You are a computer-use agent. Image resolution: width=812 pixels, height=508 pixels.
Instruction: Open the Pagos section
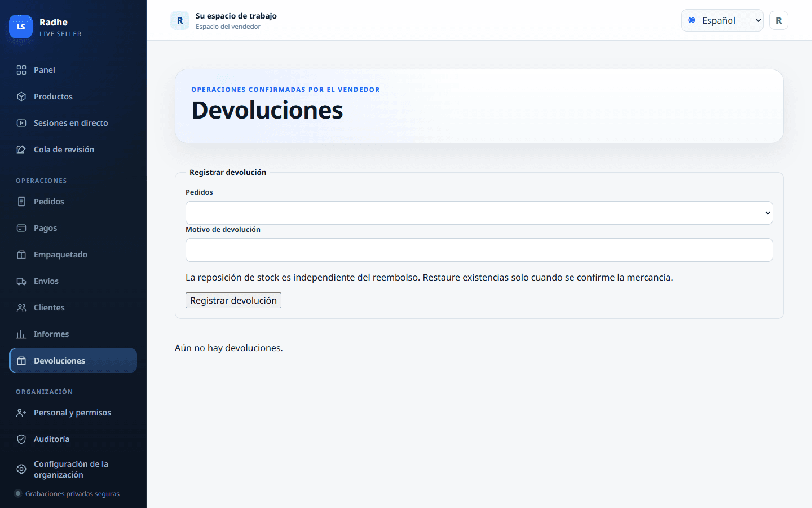(73, 228)
